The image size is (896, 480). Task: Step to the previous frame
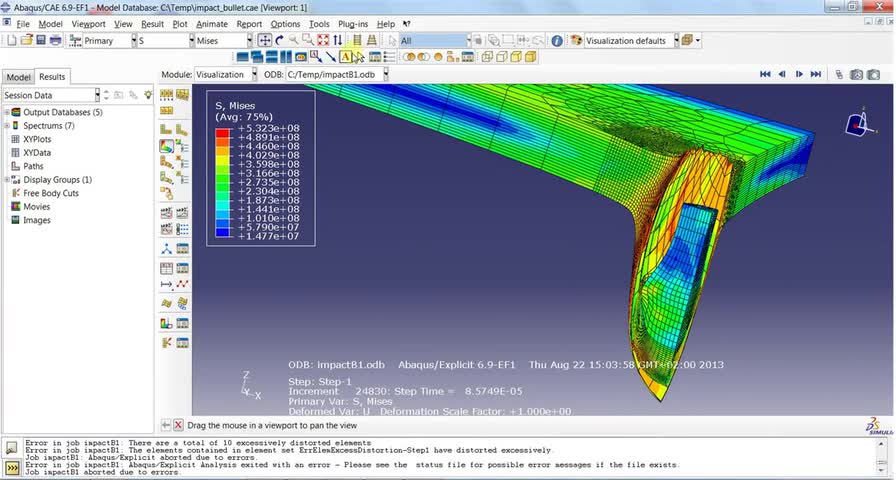click(782, 74)
